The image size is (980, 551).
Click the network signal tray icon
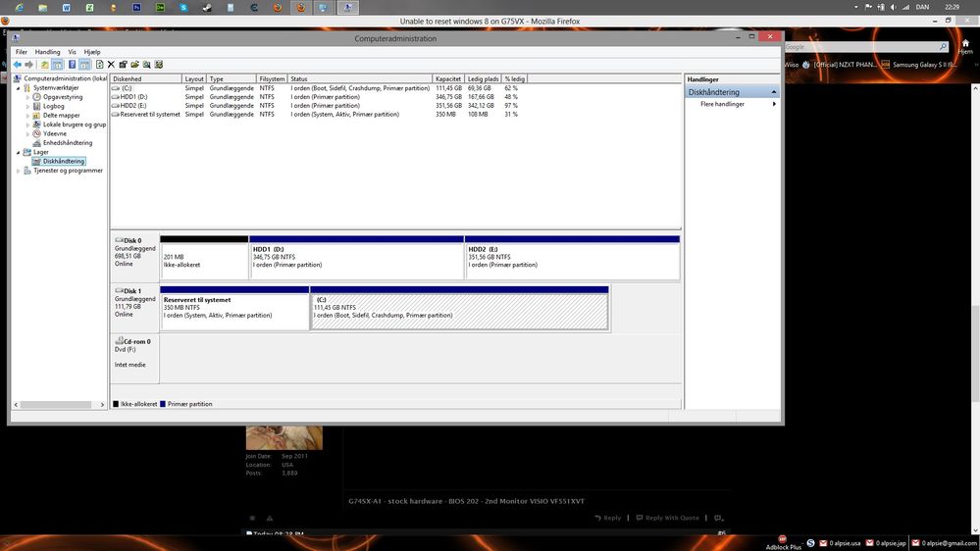pyautogui.click(x=905, y=7)
